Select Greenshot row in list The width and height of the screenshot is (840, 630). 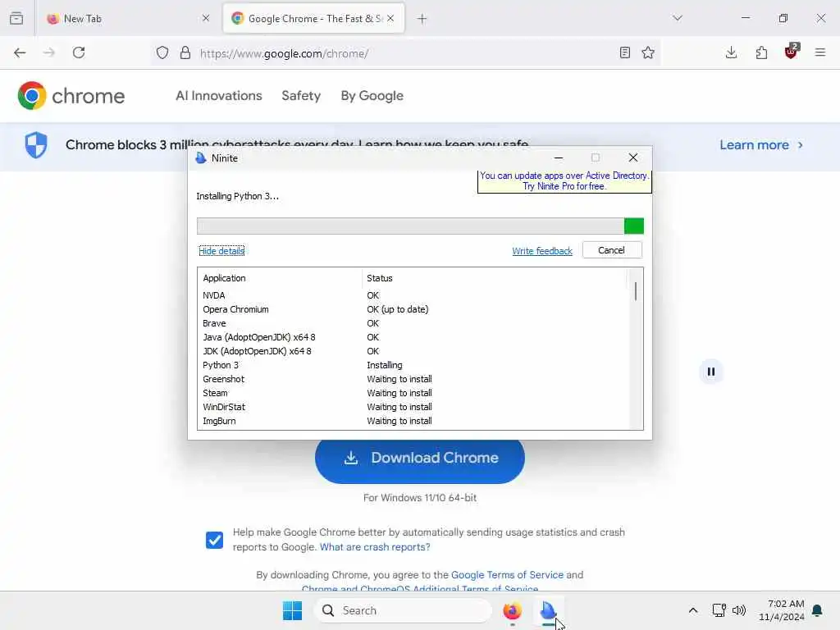[x=413, y=379]
